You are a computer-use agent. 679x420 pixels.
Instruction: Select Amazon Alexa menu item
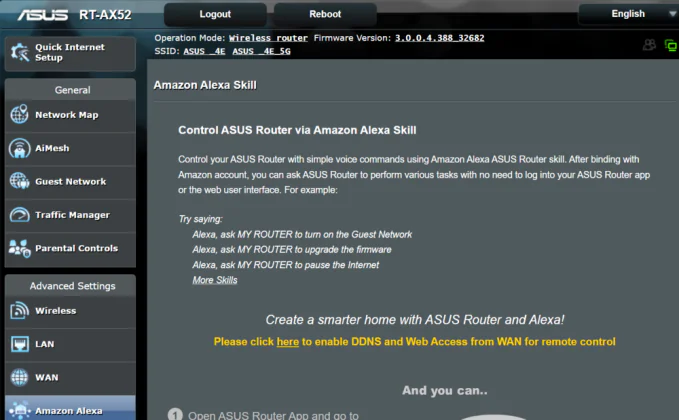(70, 408)
